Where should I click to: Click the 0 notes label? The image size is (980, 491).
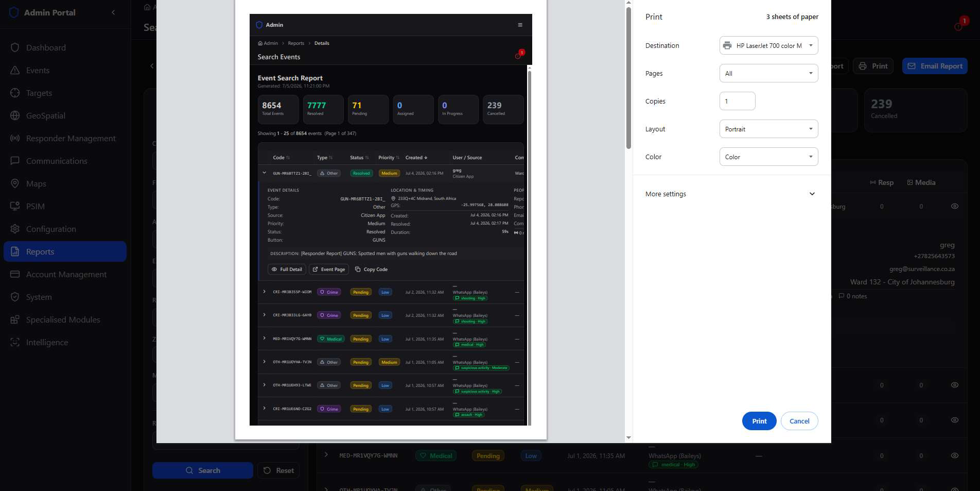pyautogui.click(x=853, y=296)
